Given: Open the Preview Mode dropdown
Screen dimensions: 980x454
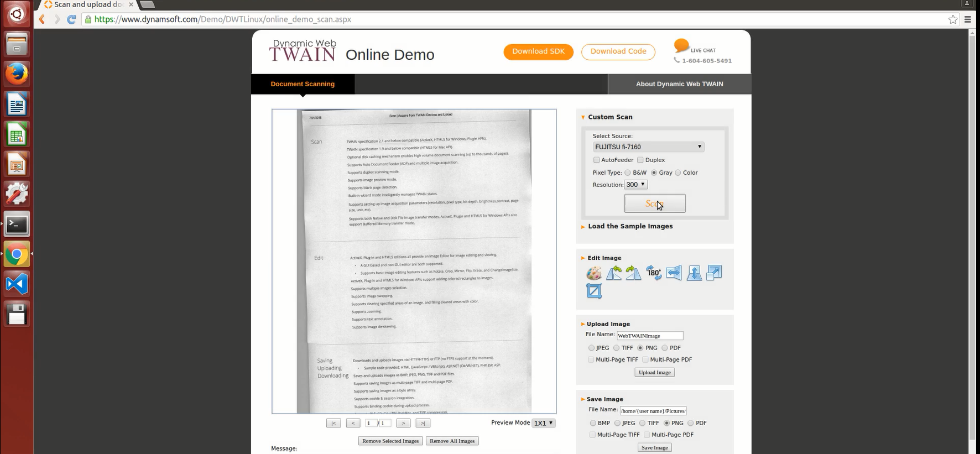Looking at the screenshot, I should pyautogui.click(x=543, y=423).
